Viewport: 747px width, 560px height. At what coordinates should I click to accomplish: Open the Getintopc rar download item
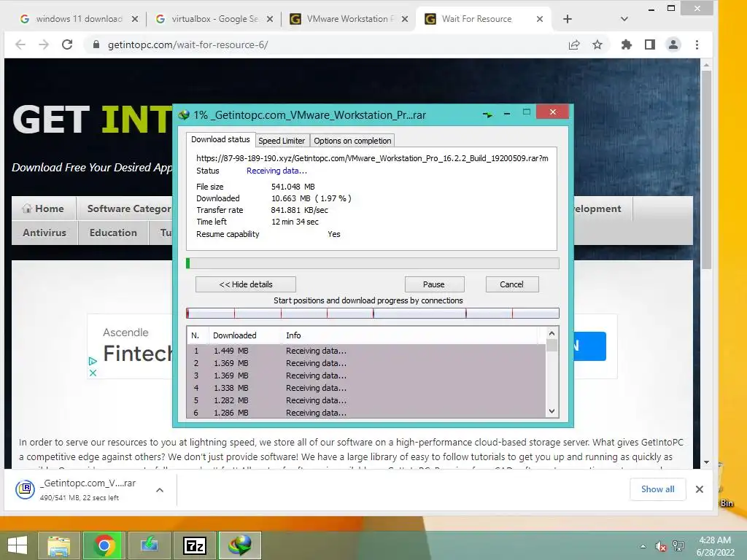point(79,489)
